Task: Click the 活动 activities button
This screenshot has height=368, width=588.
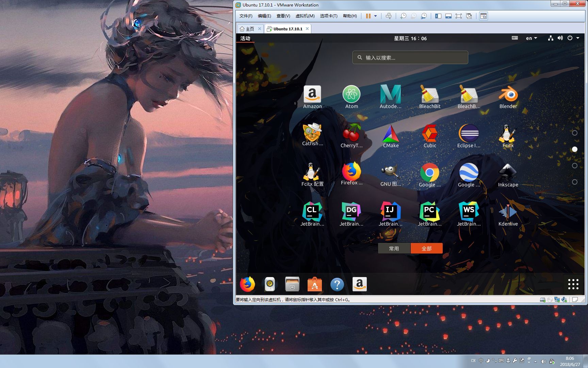Action: coord(245,39)
